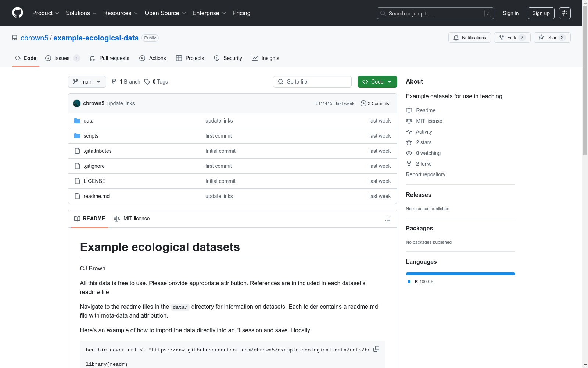Viewport: 588px width, 368px height.
Task: Click the law scale icon in About
Action: click(x=409, y=121)
